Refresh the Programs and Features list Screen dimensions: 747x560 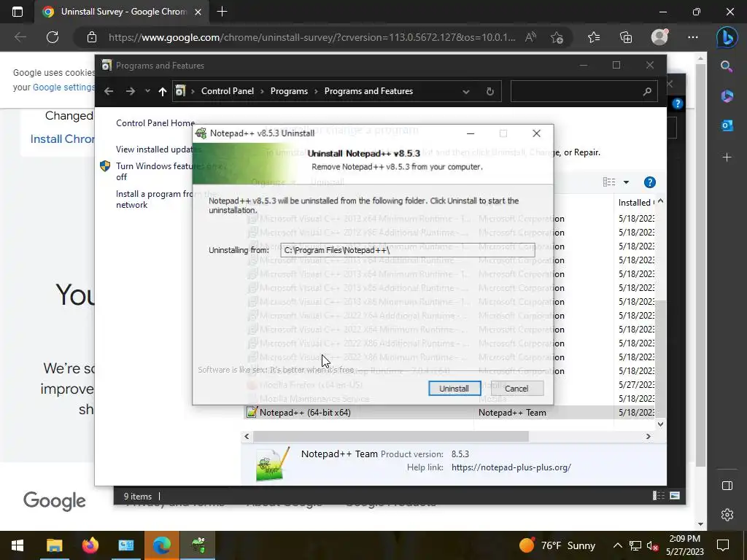click(x=489, y=91)
